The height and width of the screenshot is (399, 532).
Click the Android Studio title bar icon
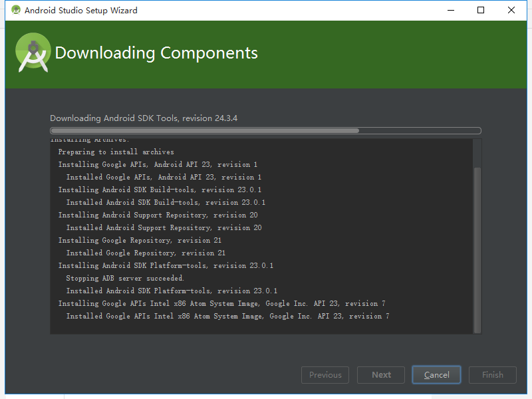pos(15,10)
